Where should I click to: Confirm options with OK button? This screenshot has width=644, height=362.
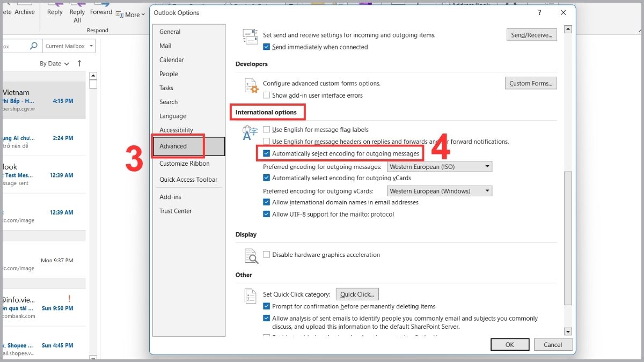[x=510, y=345]
